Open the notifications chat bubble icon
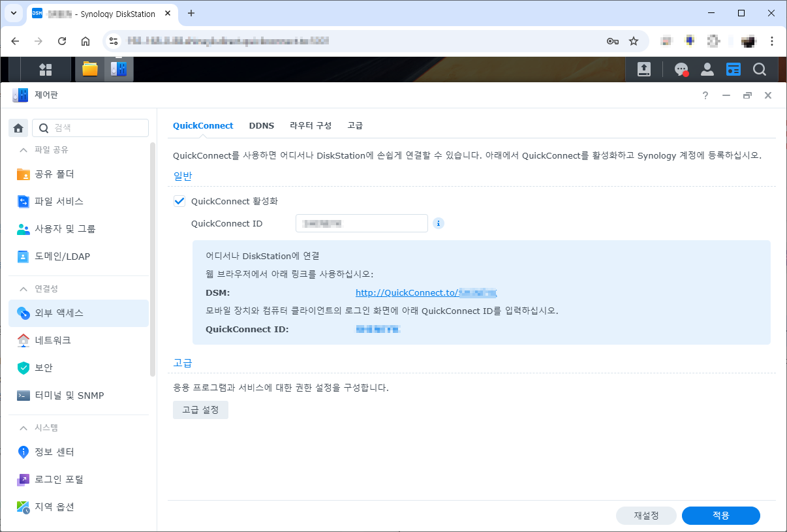 click(x=681, y=69)
